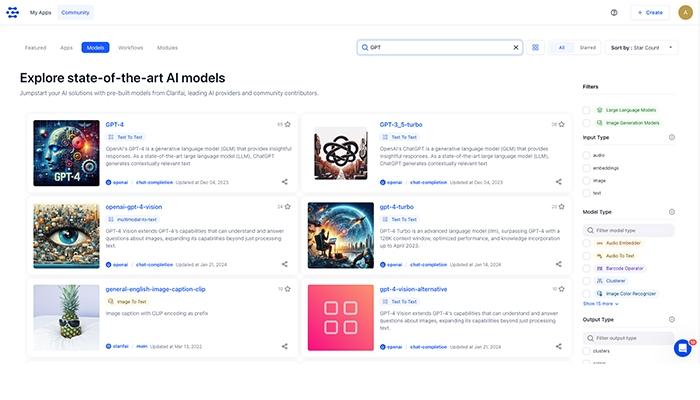Screen dimensions: 700x400
Task: Select the pineapple caption model thumbnail
Action: coord(66,317)
